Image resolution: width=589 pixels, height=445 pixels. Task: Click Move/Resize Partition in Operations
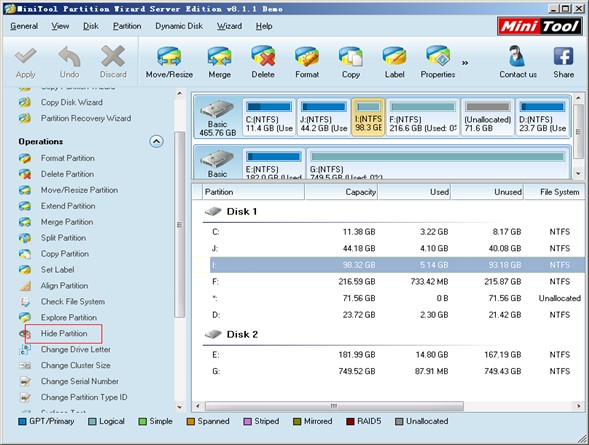point(79,190)
